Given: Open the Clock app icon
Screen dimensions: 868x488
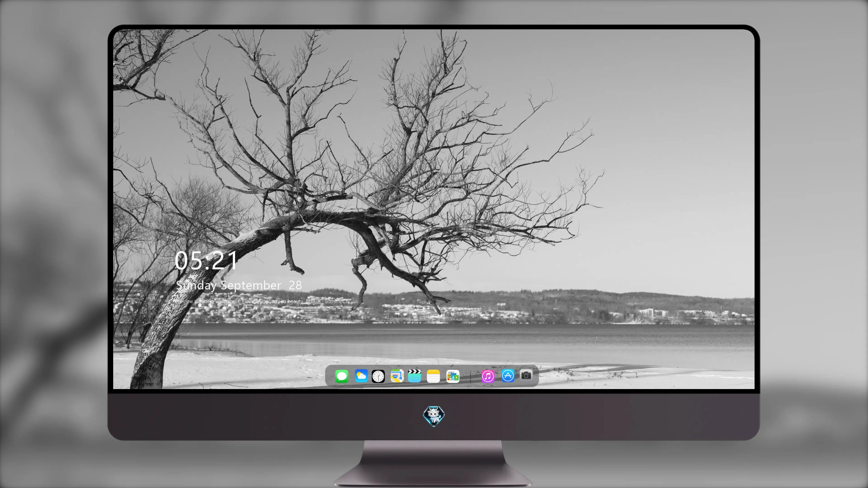Looking at the screenshot, I should pyautogui.click(x=378, y=376).
